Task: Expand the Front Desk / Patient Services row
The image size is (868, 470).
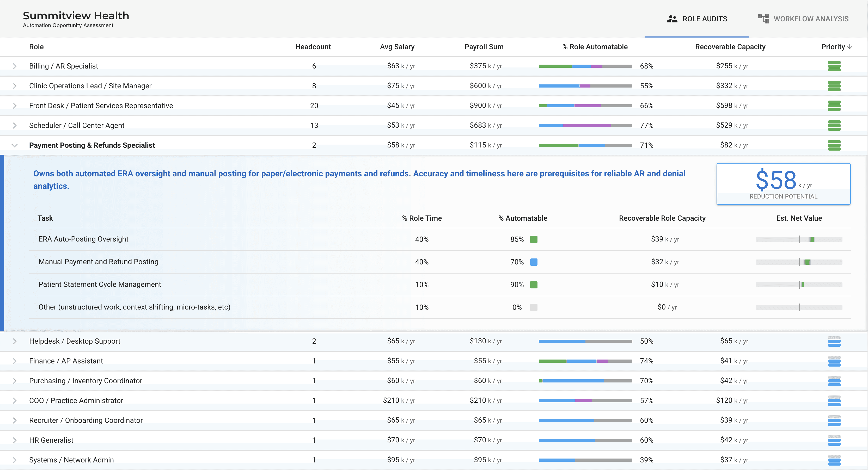Action: [x=15, y=105]
